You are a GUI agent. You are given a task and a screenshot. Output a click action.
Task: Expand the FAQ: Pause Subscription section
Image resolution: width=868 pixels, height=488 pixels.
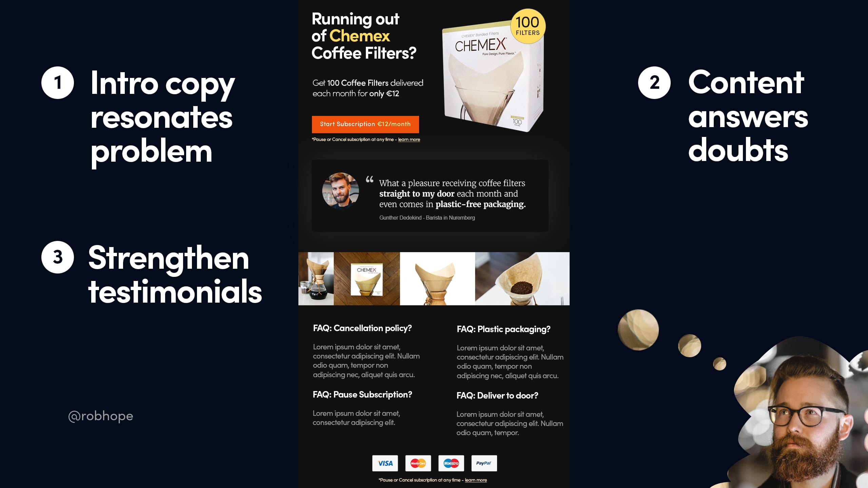point(362,395)
